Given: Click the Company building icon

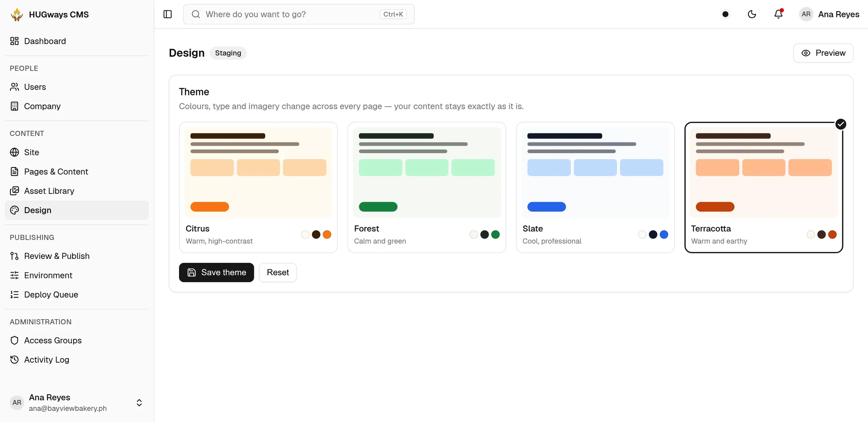Looking at the screenshot, I should 14,106.
